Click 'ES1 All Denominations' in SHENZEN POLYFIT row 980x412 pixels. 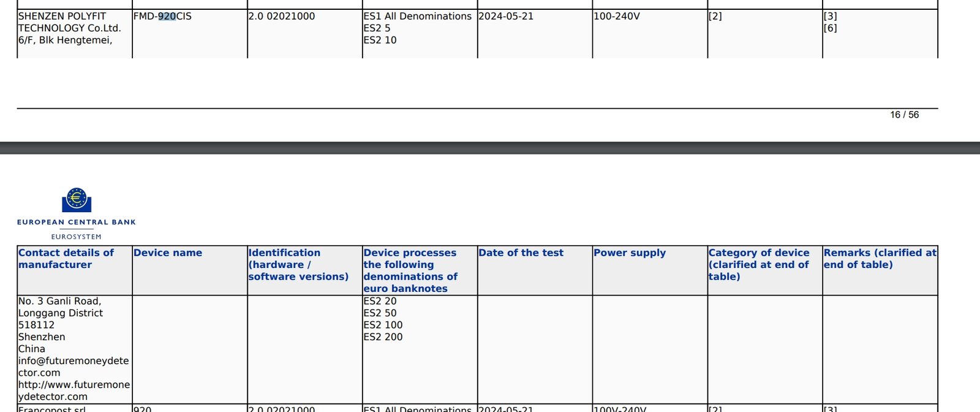point(418,17)
